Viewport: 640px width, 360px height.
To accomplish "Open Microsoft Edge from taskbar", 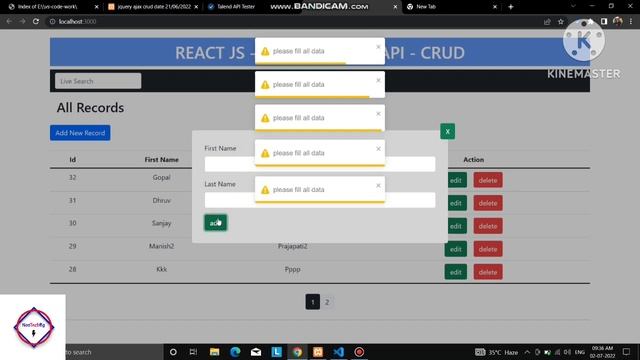I will pyautogui.click(x=235, y=352).
